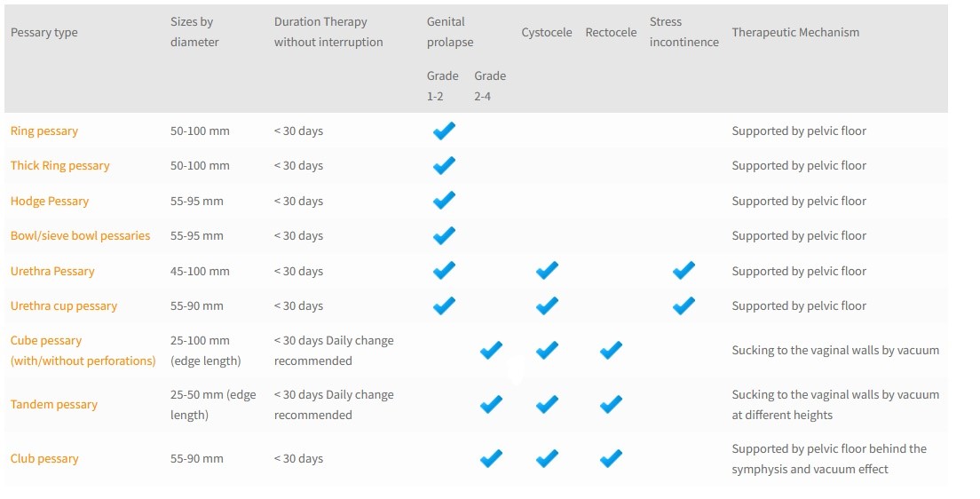Viewport: 980px width, 499px height.
Task: Go to the Urethra Pessary page
Action: pyautogui.click(x=52, y=272)
